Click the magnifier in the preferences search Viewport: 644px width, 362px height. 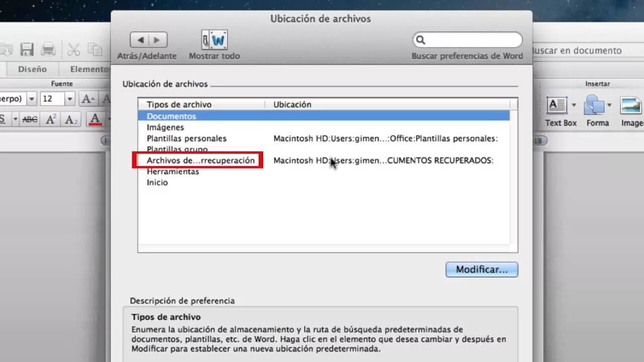click(421, 40)
